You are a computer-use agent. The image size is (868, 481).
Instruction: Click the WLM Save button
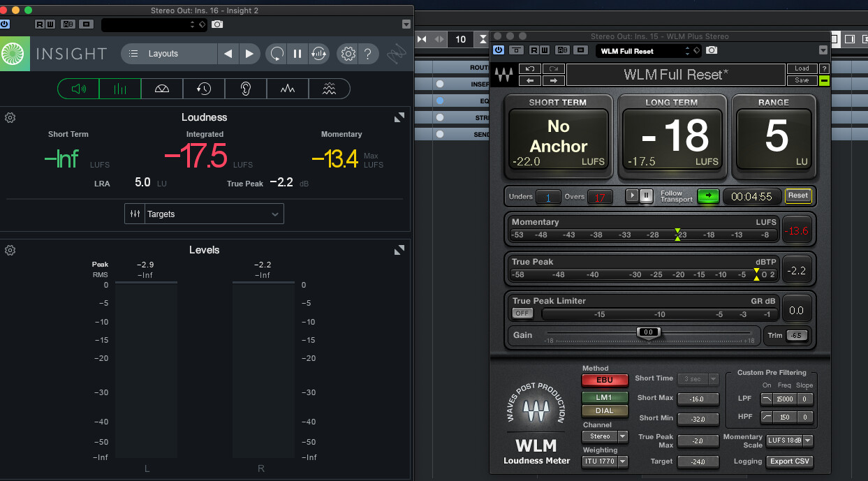[802, 80]
